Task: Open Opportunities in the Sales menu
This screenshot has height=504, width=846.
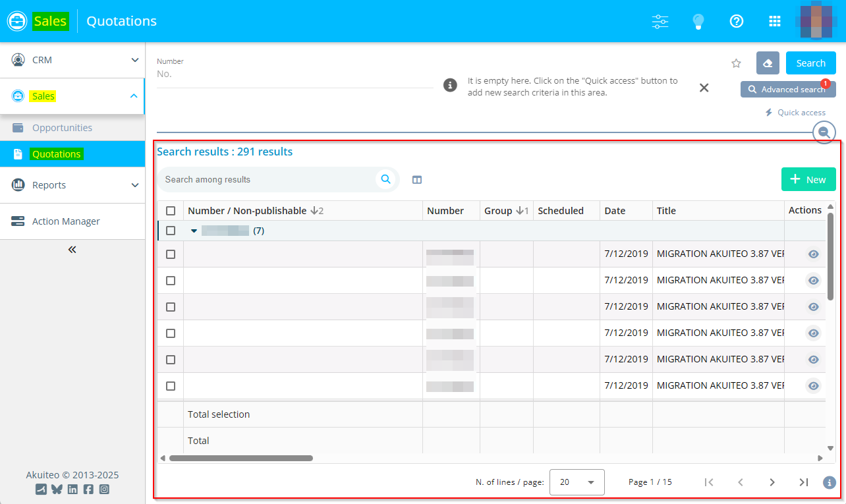Action: click(62, 128)
